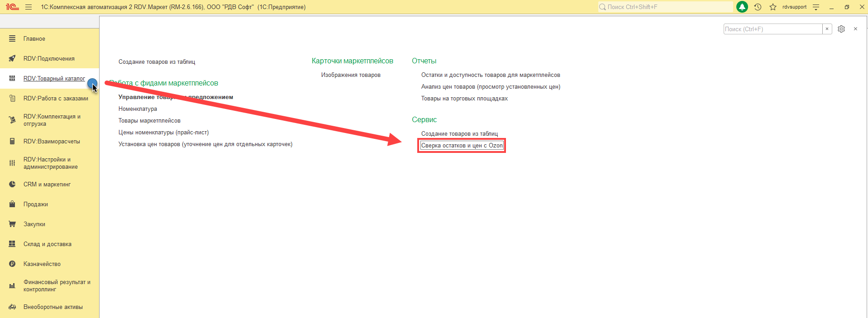The image size is (868, 318).
Task: Open Внеоборотные активы section
Action: 53,307
